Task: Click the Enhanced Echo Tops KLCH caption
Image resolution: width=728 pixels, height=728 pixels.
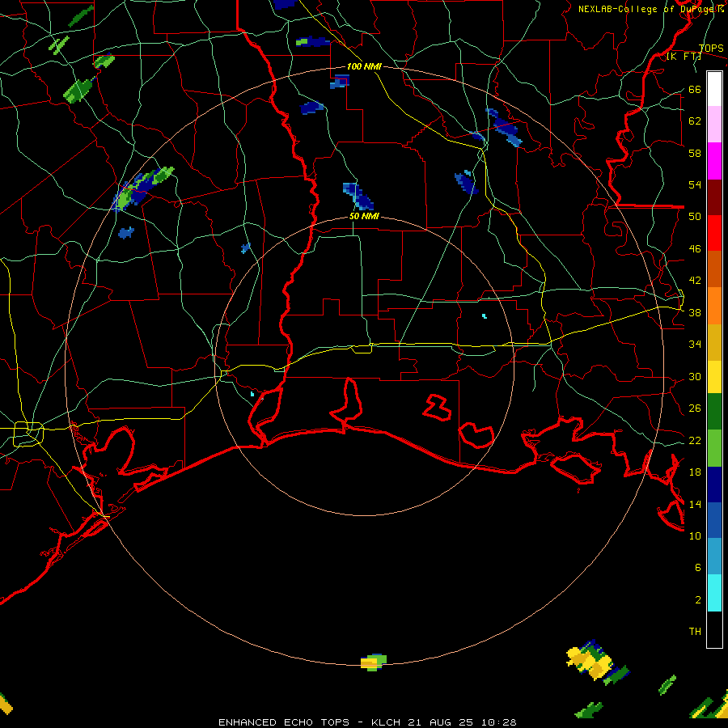Action: (x=367, y=722)
